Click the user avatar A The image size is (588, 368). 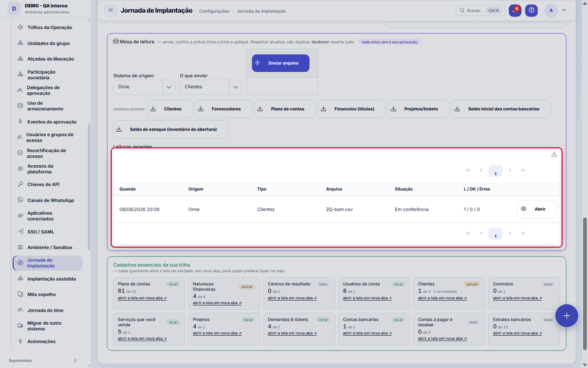coord(551,11)
